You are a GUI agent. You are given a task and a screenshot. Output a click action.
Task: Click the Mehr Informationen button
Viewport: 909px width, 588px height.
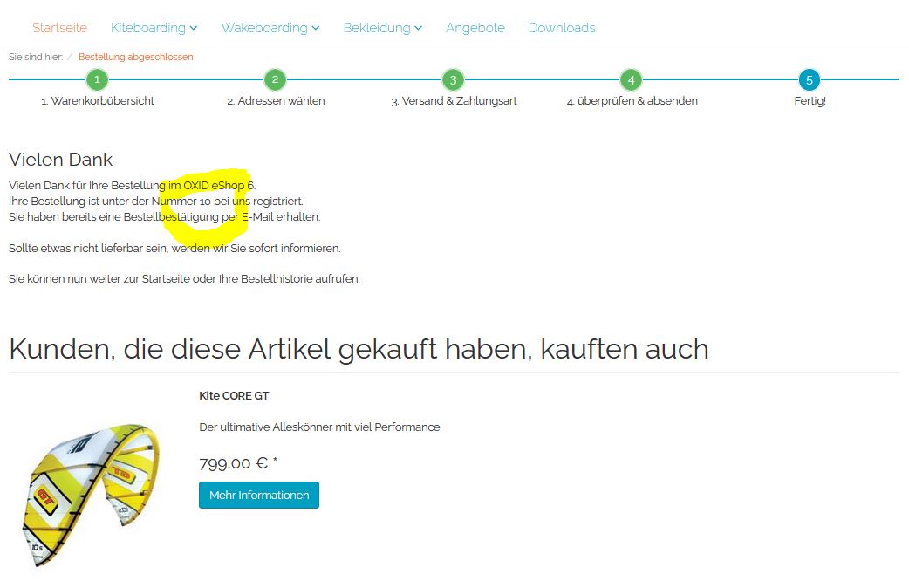(x=259, y=495)
